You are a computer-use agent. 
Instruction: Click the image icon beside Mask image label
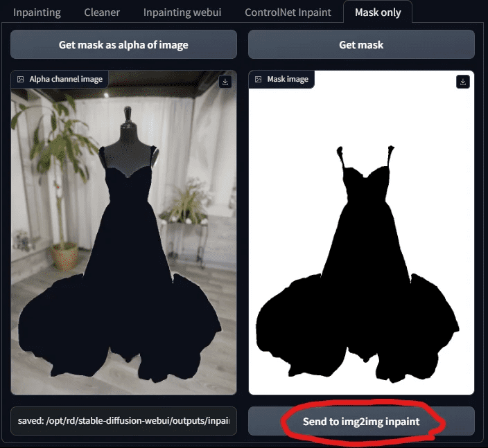tap(259, 80)
